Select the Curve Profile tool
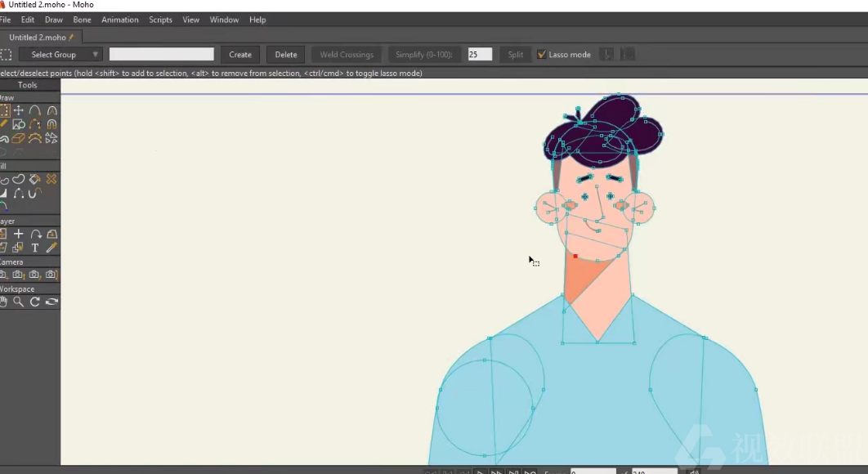This screenshot has width=868, height=474. (4, 207)
